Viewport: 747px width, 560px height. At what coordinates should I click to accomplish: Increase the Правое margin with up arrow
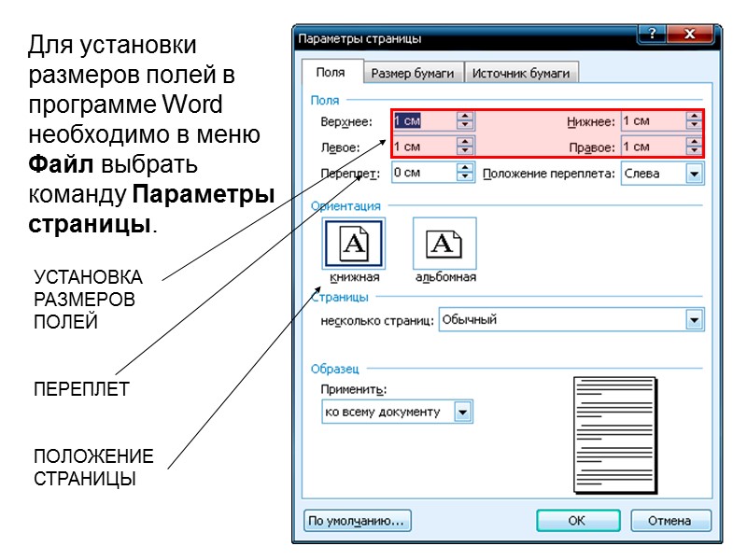(694, 142)
